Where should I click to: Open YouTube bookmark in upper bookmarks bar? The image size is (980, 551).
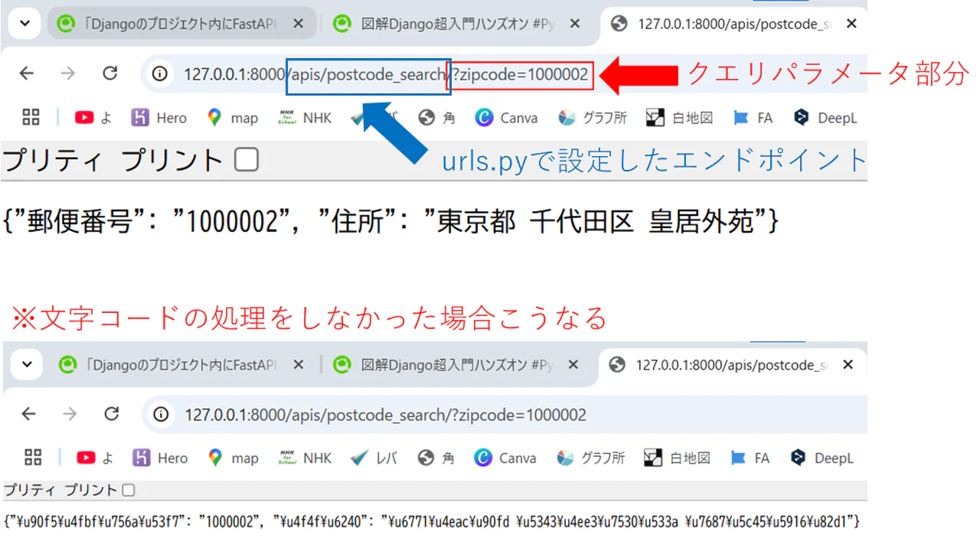pyautogui.click(x=94, y=118)
